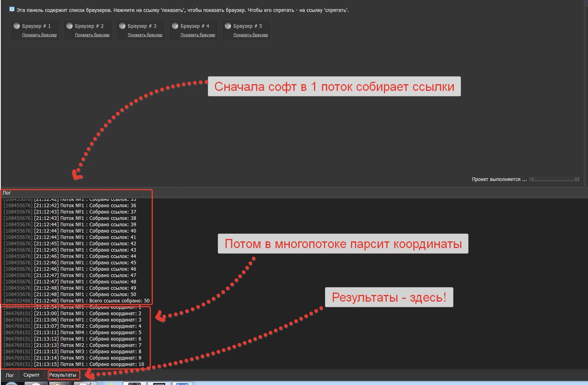The image size is (588, 385).
Task: Click the Лог panel header
Action: coord(7,193)
